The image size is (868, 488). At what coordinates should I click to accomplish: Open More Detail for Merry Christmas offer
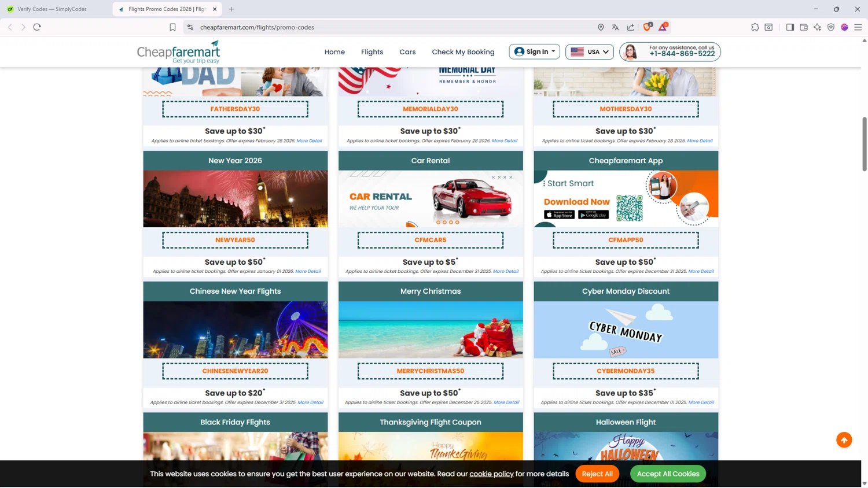(x=506, y=402)
